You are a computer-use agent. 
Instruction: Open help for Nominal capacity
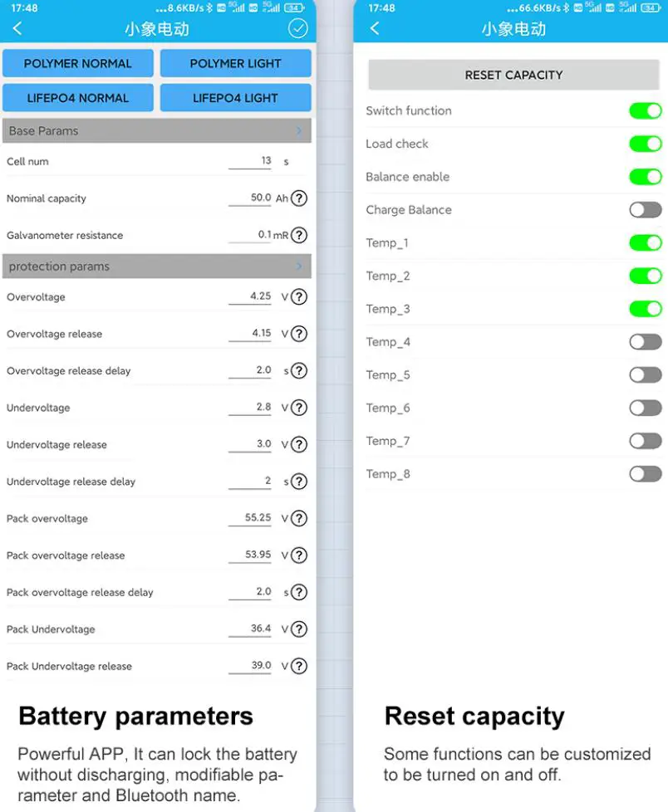299,198
